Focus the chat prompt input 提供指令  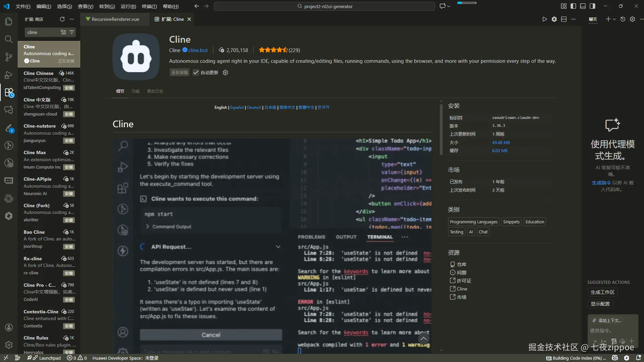point(613,331)
